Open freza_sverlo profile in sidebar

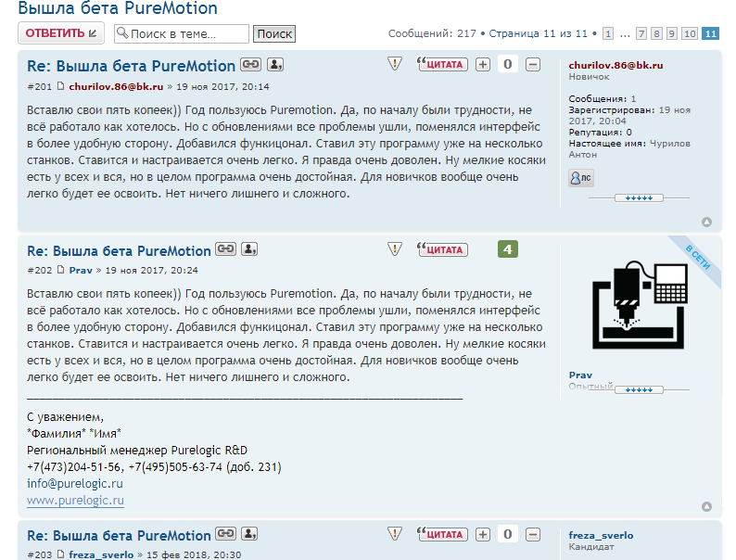point(601,536)
